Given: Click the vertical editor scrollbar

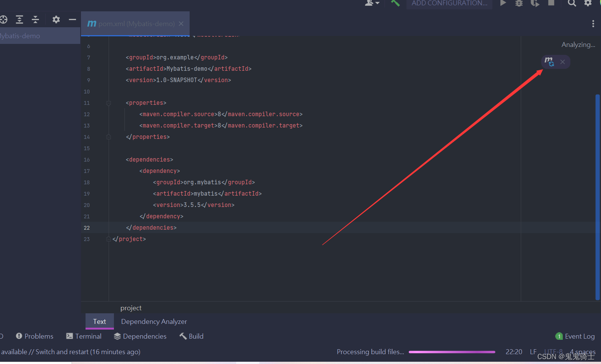Looking at the screenshot, I should coord(598,197).
